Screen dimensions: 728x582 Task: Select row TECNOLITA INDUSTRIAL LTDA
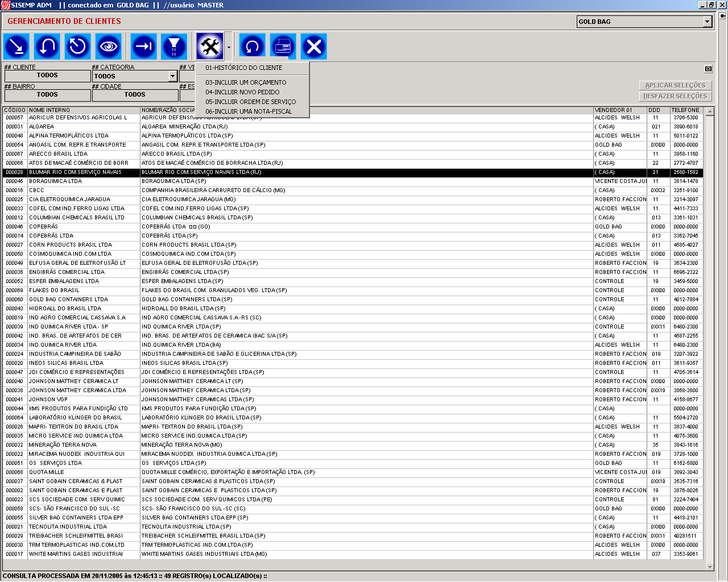click(x=84, y=527)
